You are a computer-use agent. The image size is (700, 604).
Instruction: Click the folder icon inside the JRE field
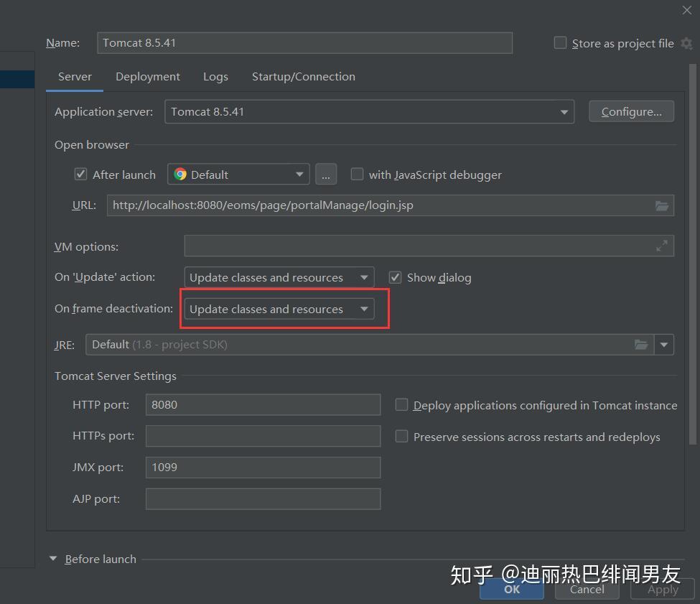[641, 344]
